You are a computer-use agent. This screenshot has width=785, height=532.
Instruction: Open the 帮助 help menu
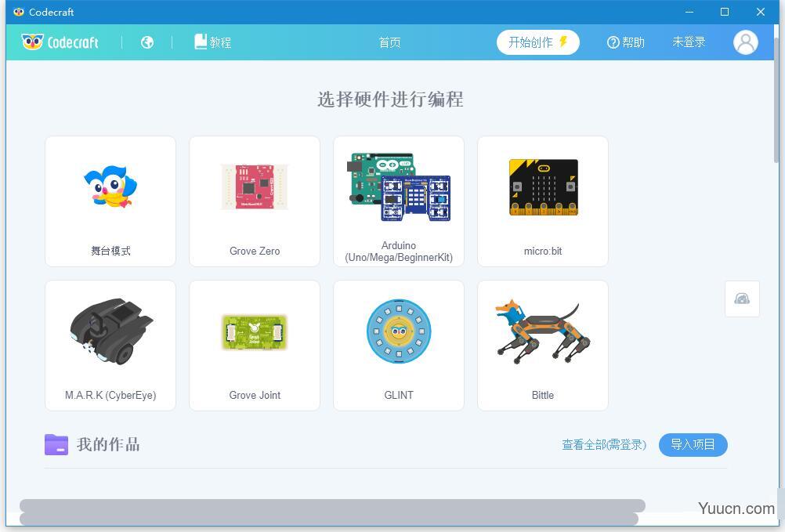click(625, 42)
